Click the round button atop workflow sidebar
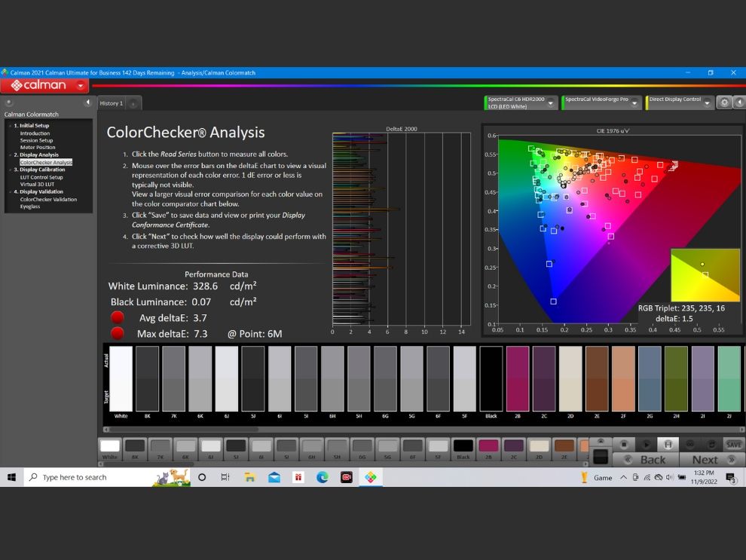The image size is (746, 560). point(8,103)
